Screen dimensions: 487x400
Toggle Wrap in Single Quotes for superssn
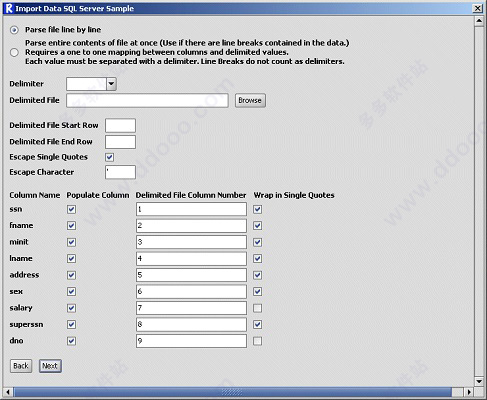[x=257, y=324]
